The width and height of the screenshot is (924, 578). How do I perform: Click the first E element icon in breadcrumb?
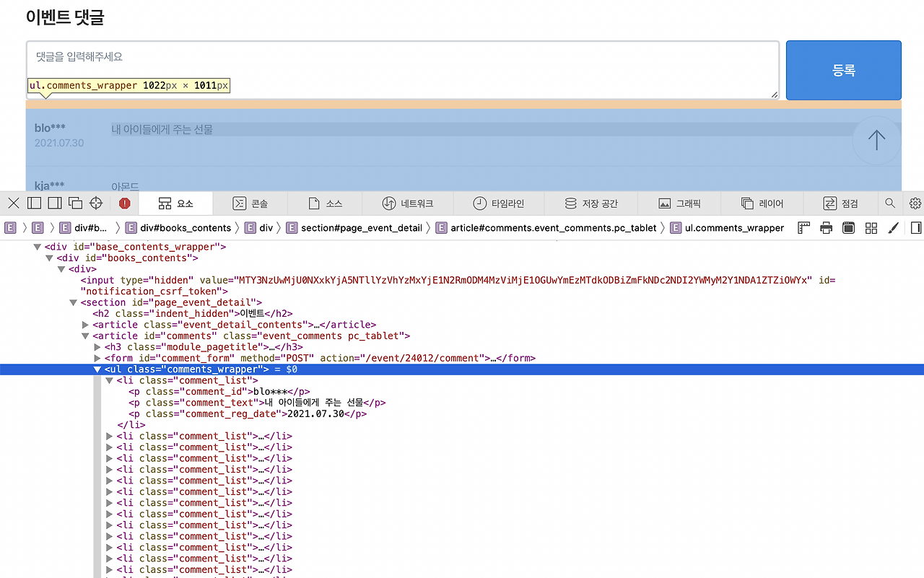(x=10, y=228)
